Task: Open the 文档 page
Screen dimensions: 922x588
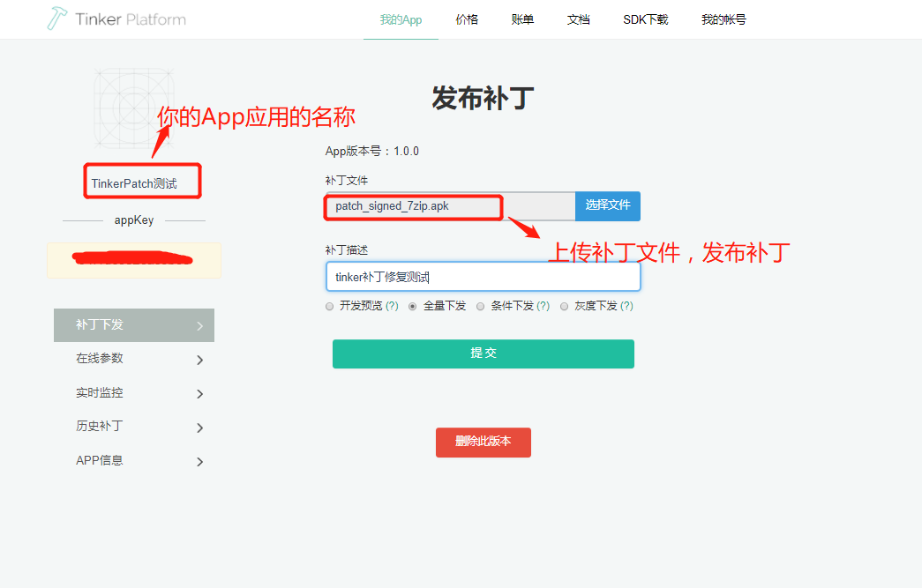Action: pyautogui.click(x=579, y=19)
